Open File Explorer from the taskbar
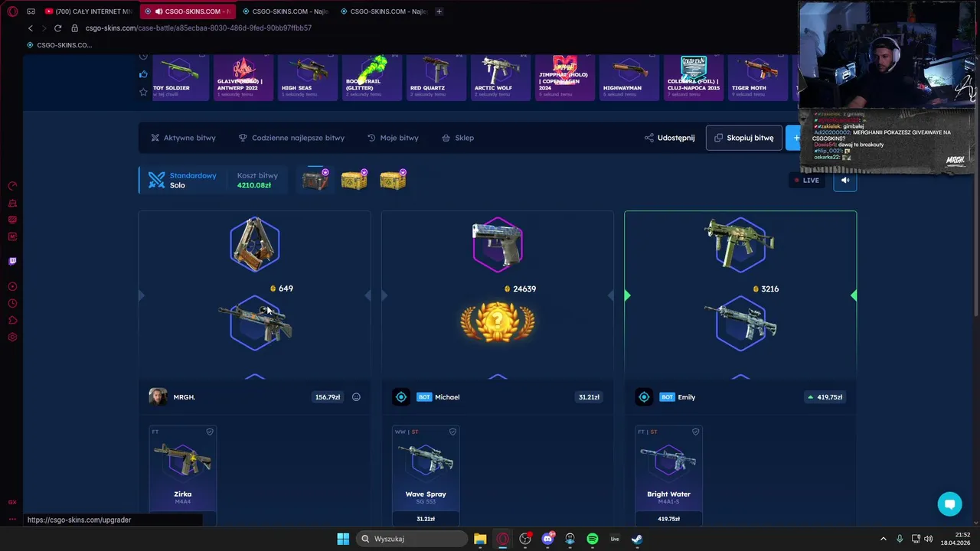980x551 pixels. (480, 539)
